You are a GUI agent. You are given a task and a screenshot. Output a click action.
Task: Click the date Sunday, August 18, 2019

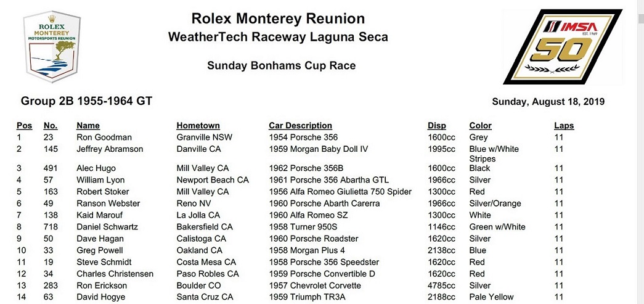tap(548, 102)
